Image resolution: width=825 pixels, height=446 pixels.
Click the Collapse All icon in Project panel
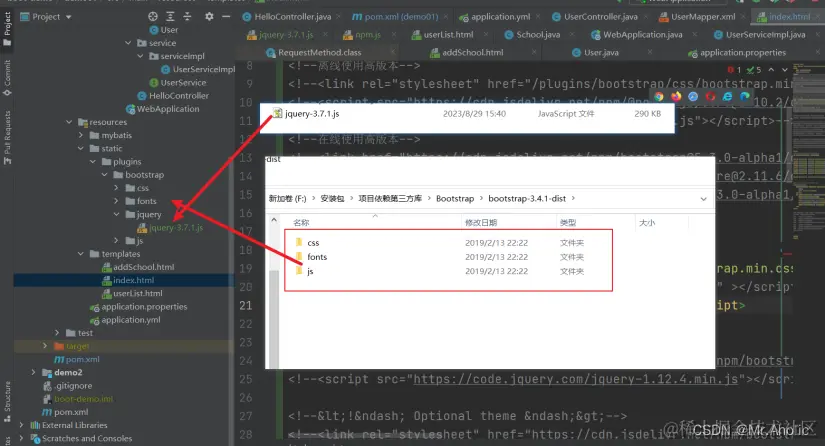(x=187, y=16)
